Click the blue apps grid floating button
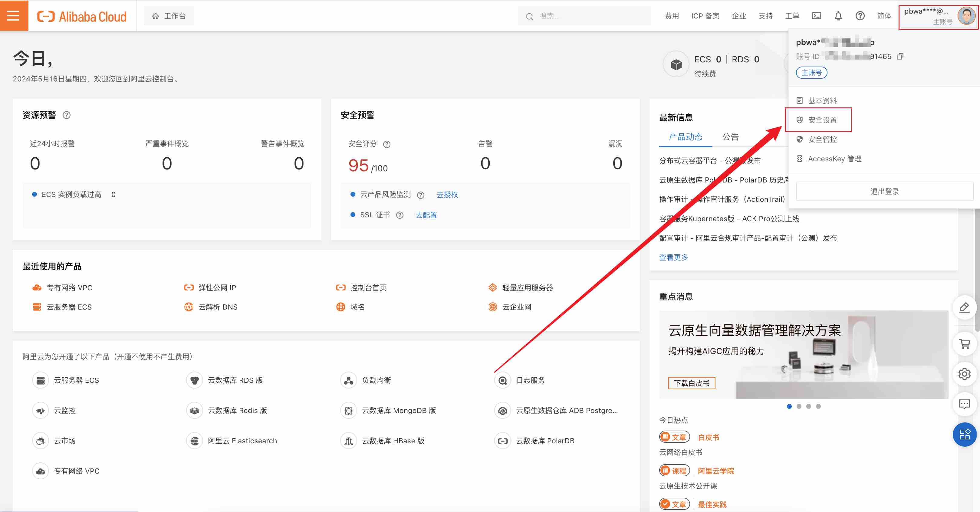The width and height of the screenshot is (980, 512). pyautogui.click(x=964, y=434)
